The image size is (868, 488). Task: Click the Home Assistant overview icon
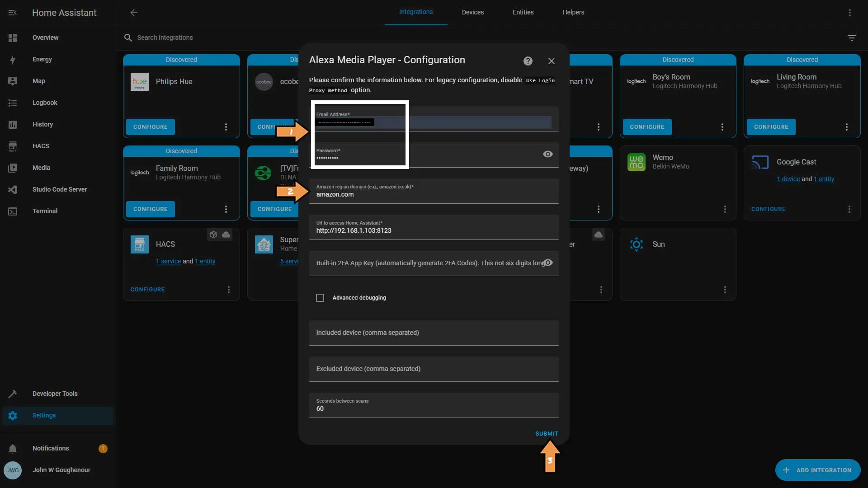click(13, 38)
